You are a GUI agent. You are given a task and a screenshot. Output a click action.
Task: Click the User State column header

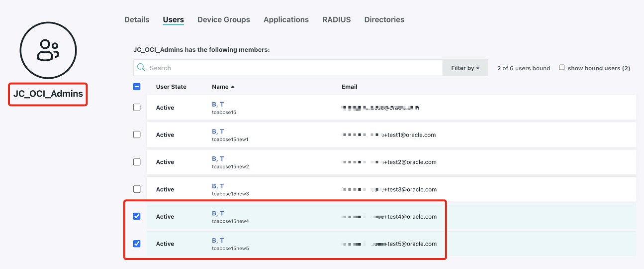(x=171, y=87)
